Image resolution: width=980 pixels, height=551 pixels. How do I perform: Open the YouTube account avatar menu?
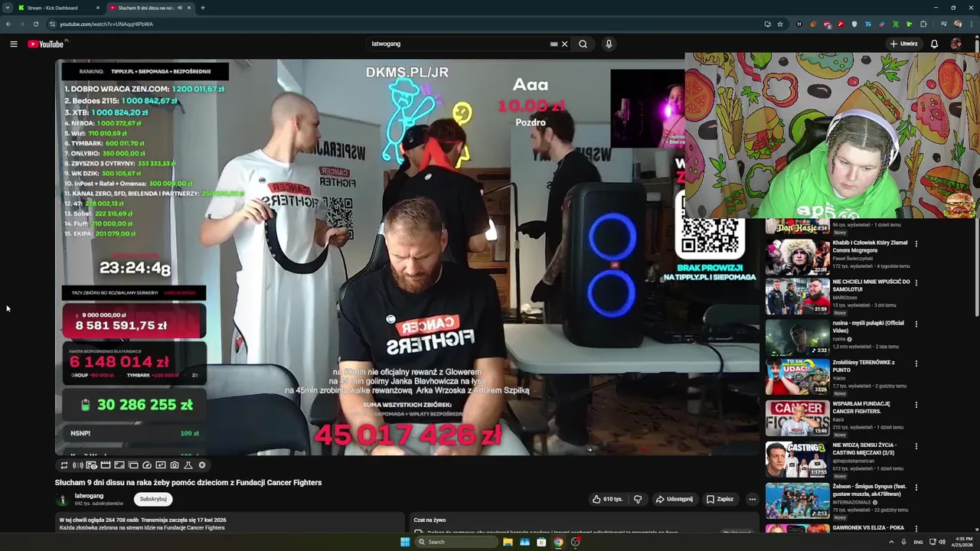(955, 44)
